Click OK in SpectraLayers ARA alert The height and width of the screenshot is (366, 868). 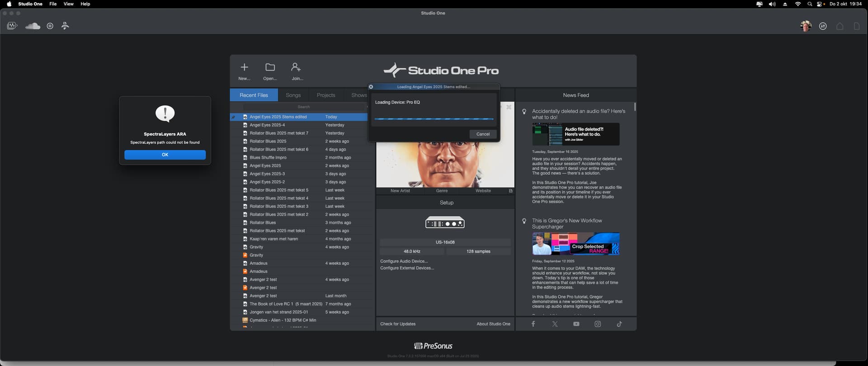point(165,155)
